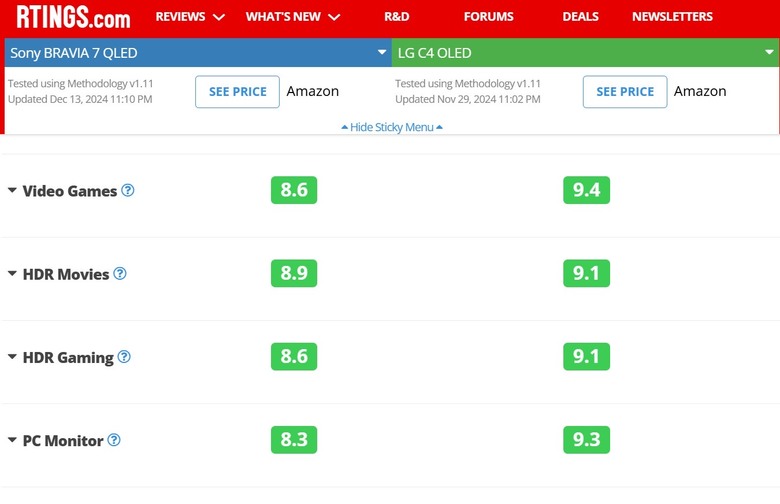Click the HDR Movies heading
Image resolution: width=780 pixels, height=504 pixels.
pos(66,274)
